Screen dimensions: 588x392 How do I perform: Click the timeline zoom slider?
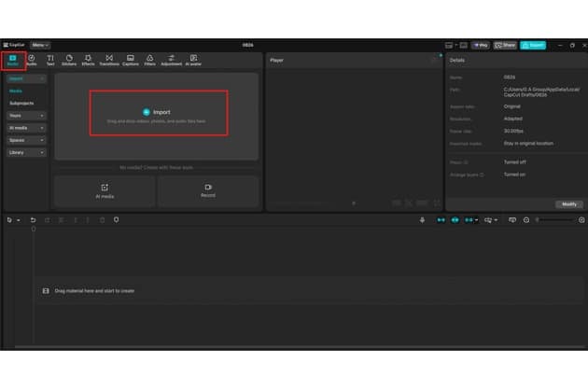tap(553, 220)
